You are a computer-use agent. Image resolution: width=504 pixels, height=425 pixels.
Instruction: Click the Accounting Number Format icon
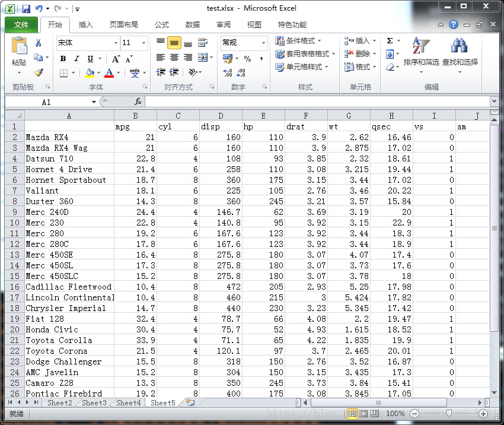[228, 58]
